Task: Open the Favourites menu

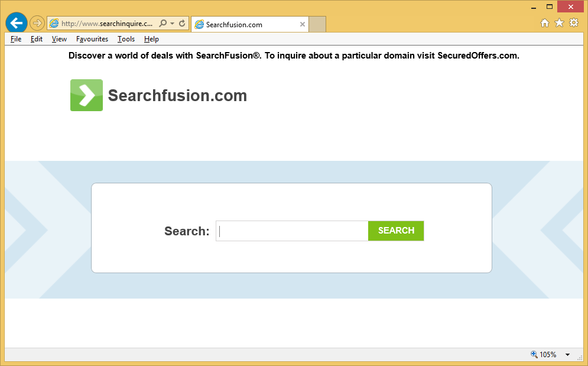Action: coord(92,39)
